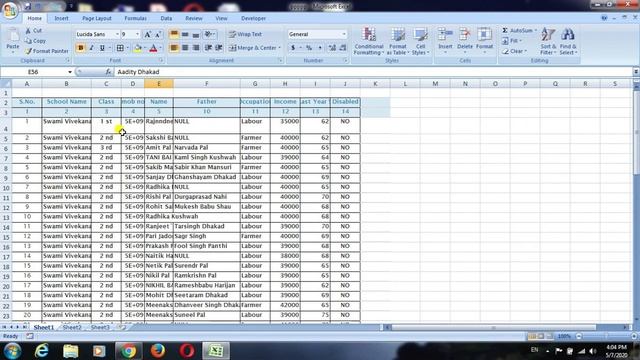The width and height of the screenshot is (640, 360).
Task: Open the Clear dropdown
Action: (515, 51)
